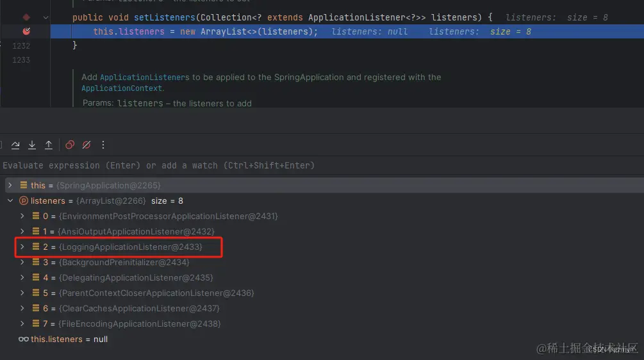Click parameter icon beside listeners variable
The image size is (644, 360).
tap(24, 200)
